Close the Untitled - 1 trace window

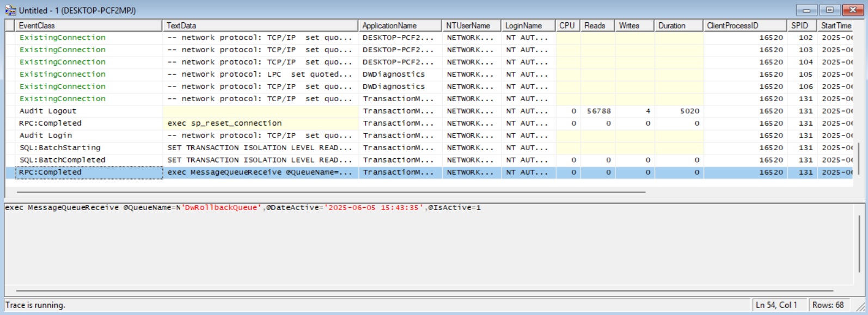point(853,10)
